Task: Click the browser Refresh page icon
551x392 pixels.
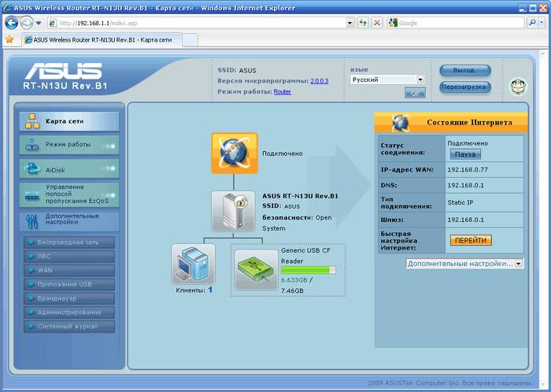Action: (x=363, y=23)
